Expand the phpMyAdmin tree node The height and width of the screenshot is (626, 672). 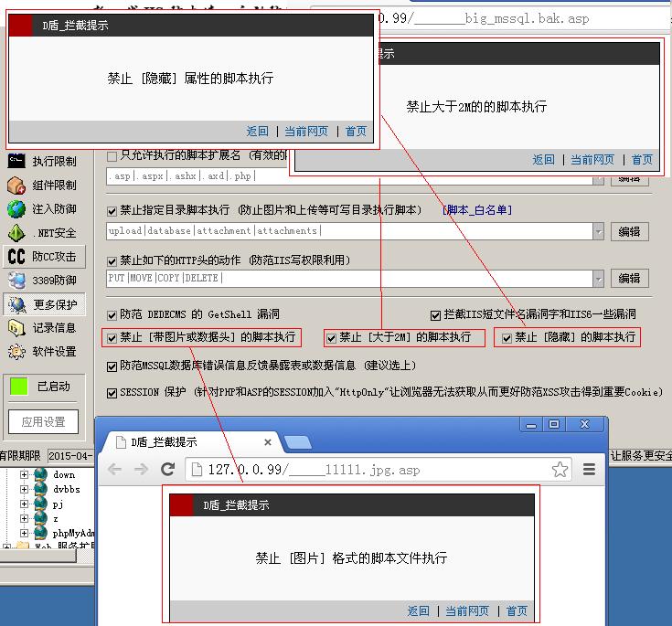24,533
